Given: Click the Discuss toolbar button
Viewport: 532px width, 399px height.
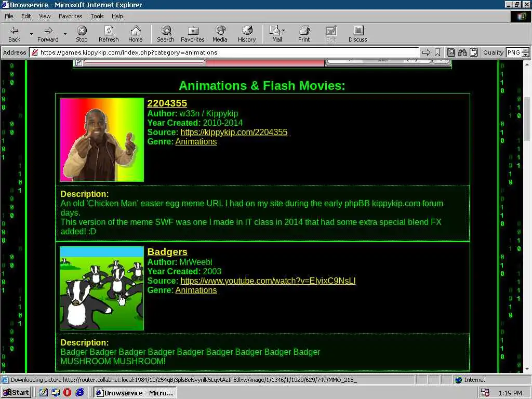Looking at the screenshot, I should 357,34.
